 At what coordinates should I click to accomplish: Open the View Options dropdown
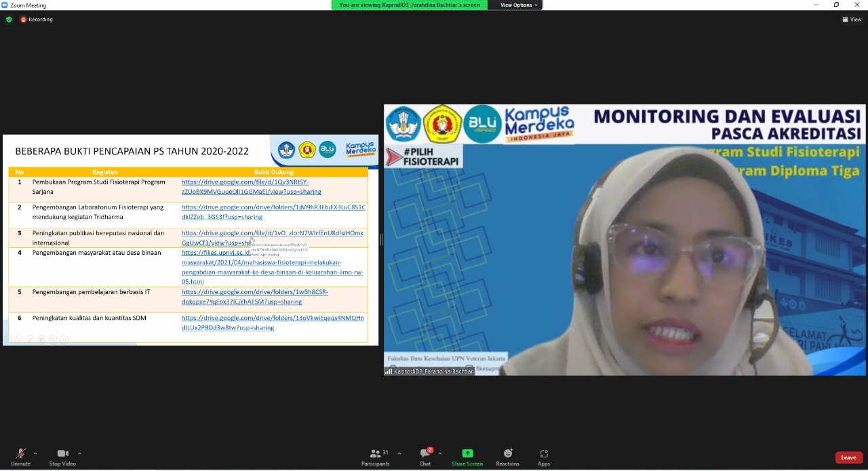(519, 5)
